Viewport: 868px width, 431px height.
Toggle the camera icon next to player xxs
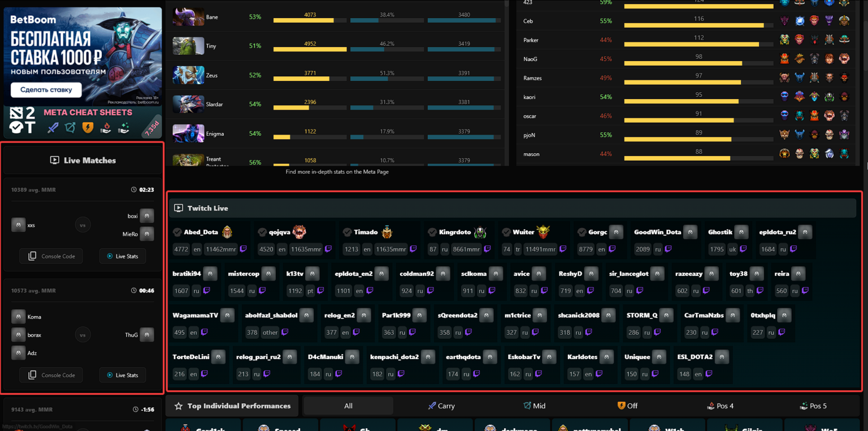(18, 225)
